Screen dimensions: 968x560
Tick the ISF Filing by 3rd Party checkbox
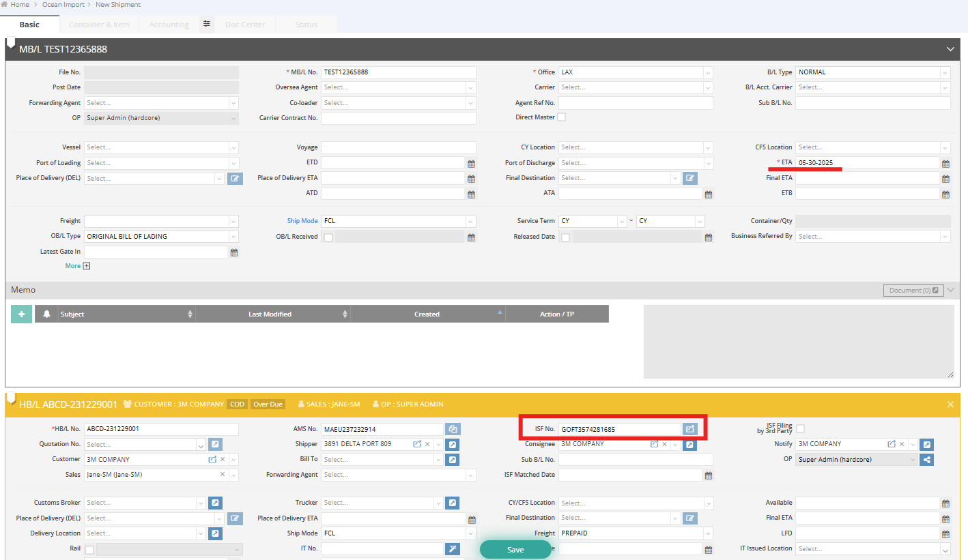point(800,428)
